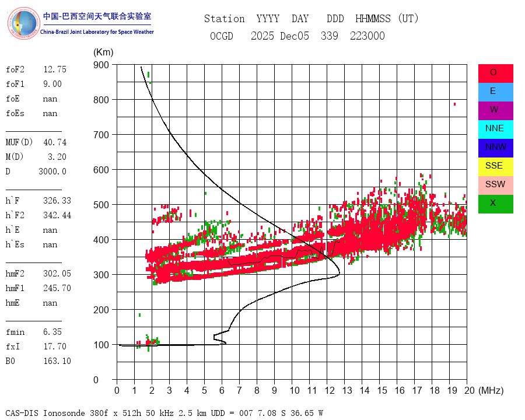Select the green X legend swatch
The width and height of the screenshot is (525, 420).
tap(495, 204)
